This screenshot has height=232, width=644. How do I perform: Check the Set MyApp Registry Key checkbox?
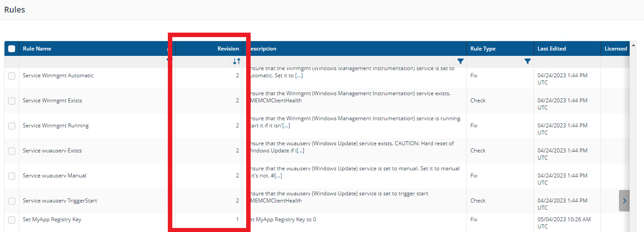[x=12, y=220]
